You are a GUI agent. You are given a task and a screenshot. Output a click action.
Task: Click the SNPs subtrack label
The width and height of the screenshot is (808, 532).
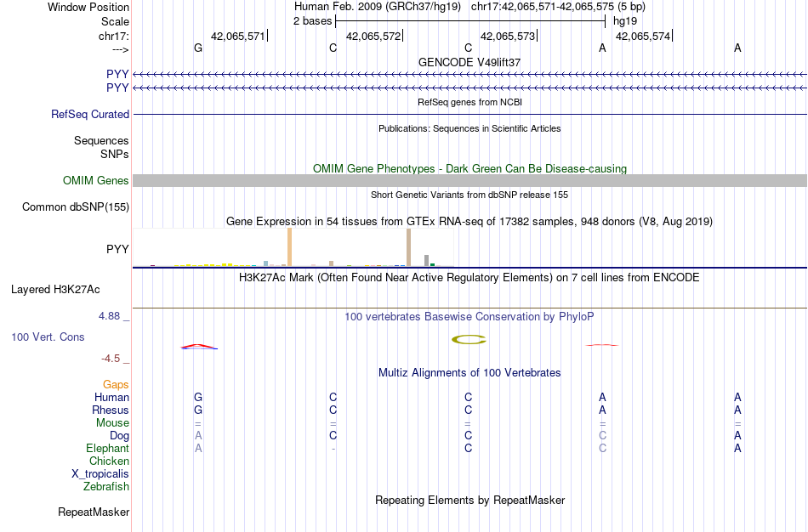(x=115, y=154)
